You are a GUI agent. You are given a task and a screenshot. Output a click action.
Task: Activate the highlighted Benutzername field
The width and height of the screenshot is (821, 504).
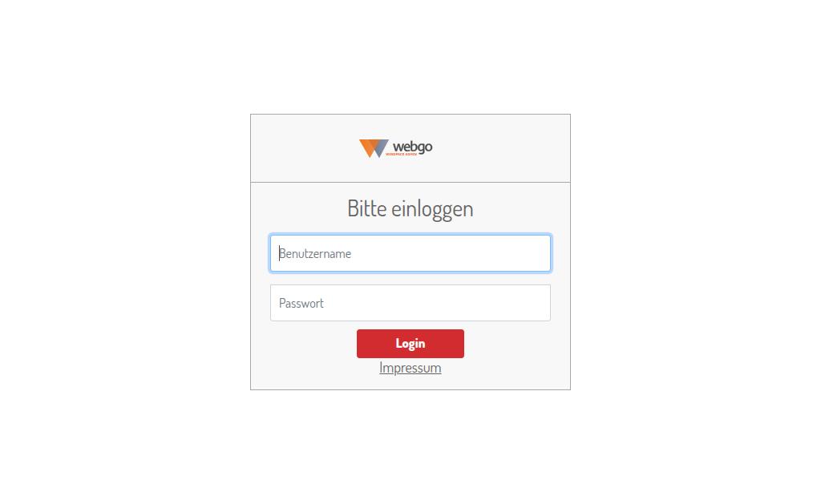pyautogui.click(x=410, y=253)
